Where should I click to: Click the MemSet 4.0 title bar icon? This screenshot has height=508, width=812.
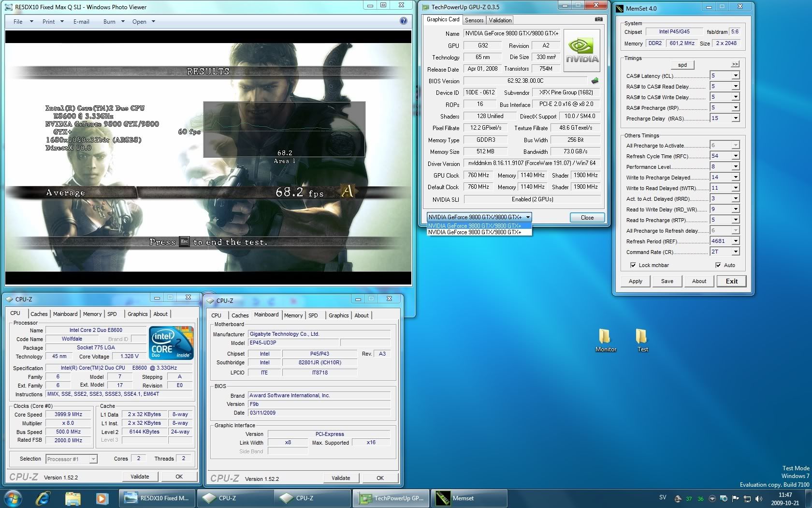coord(620,8)
